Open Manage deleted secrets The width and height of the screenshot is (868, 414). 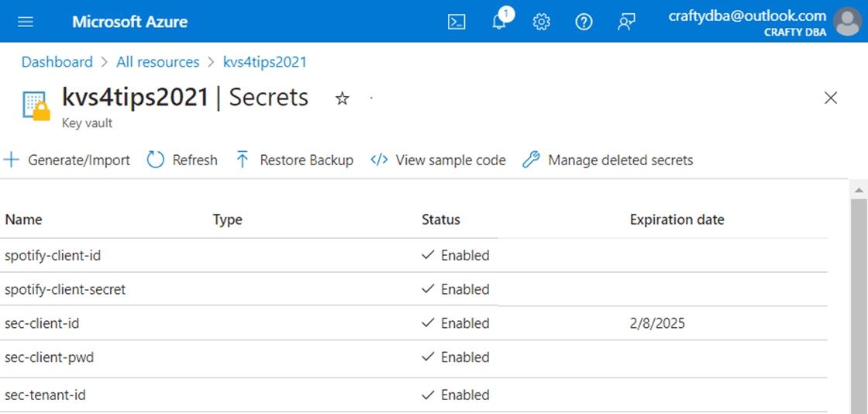608,160
